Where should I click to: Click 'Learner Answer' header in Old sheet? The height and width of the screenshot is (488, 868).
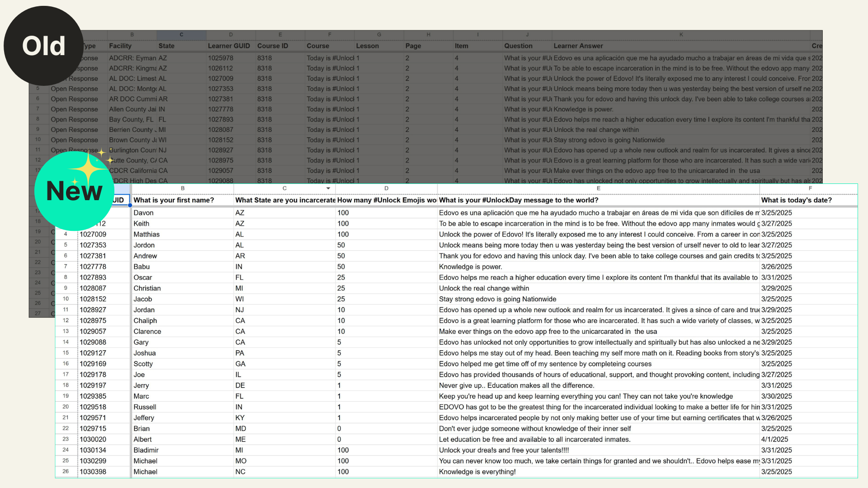click(681, 46)
